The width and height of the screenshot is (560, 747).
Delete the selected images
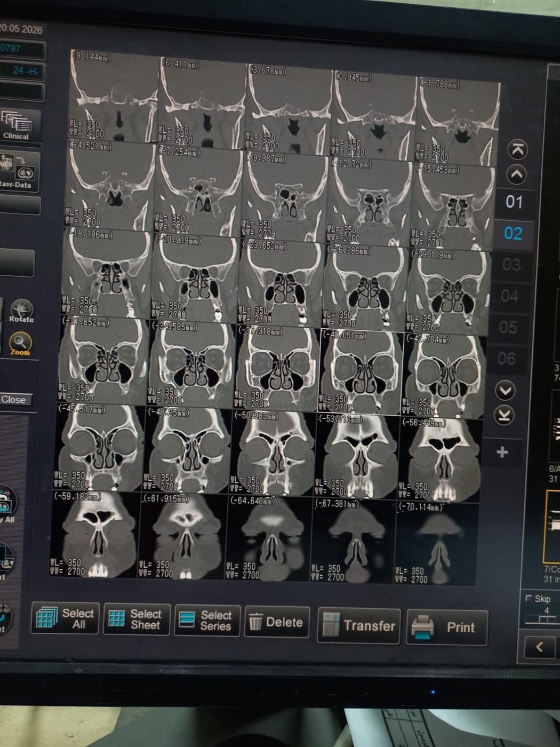(x=277, y=622)
